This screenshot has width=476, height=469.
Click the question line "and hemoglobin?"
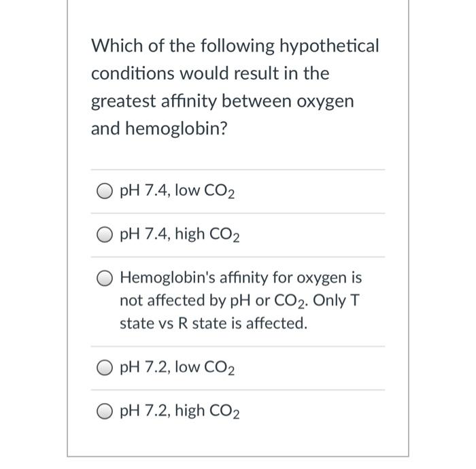(159, 128)
